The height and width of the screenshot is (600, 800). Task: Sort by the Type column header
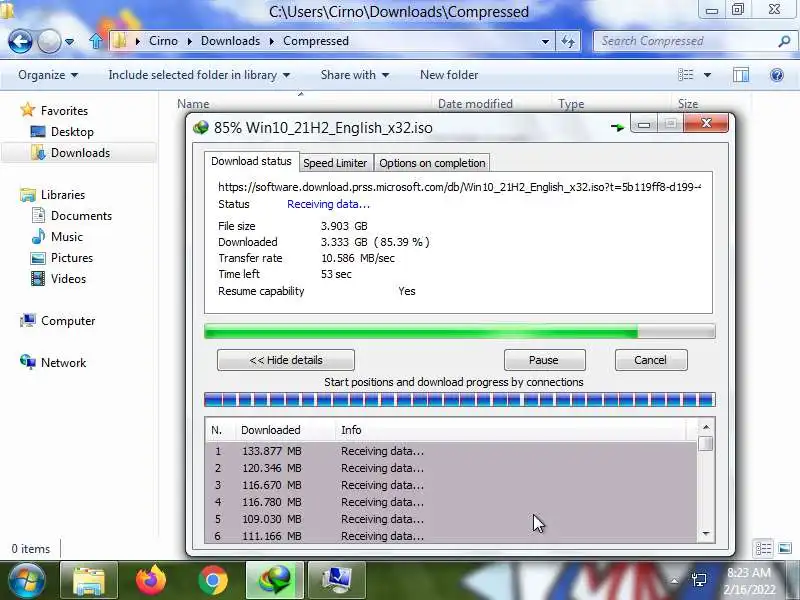tap(571, 104)
